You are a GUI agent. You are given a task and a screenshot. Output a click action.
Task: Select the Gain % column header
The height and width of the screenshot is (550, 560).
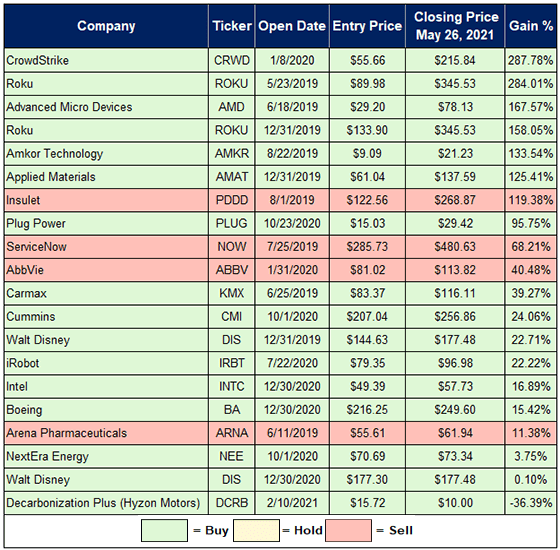(x=531, y=26)
